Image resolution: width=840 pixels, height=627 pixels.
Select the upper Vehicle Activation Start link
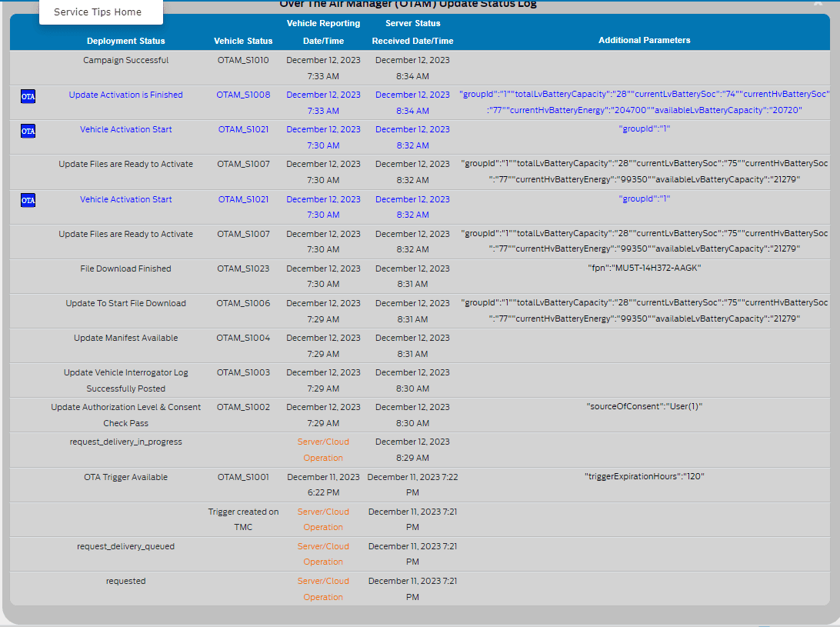[x=125, y=129]
